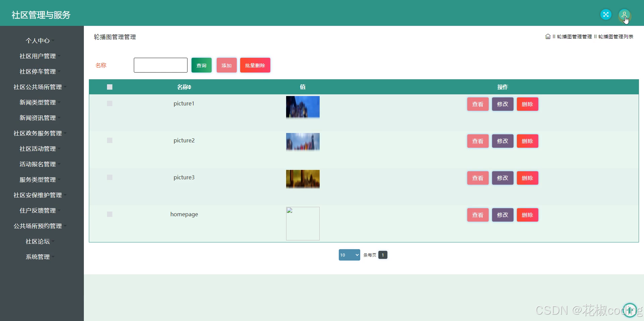Click the broken homepage thumbnail image
Image resolution: width=644 pixels, height=321 pixels.
[x=303, y=224]
